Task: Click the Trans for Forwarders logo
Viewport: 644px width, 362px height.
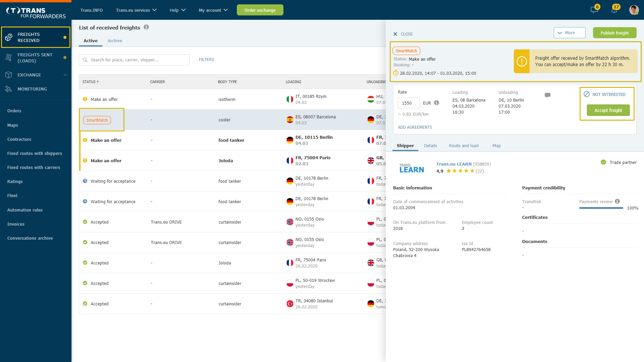Action: [36, 13]
